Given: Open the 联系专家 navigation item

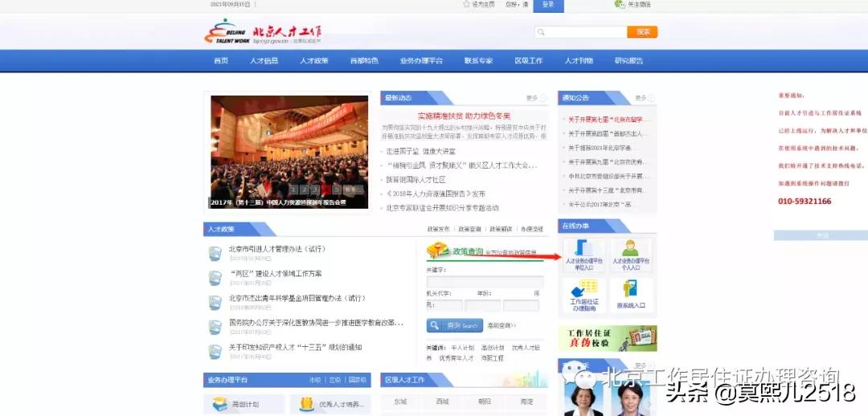Looking at the screenshot, I should 479,61.
